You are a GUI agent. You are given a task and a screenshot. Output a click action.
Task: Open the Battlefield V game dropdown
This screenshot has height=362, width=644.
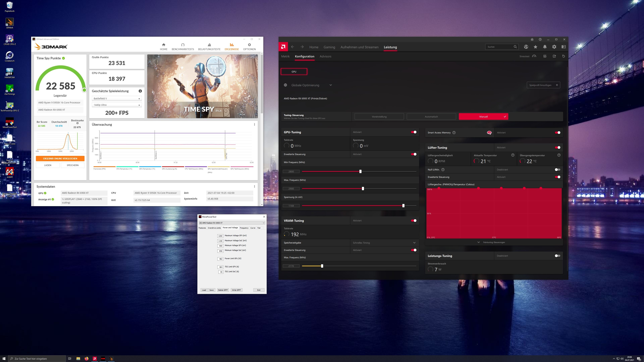click(117, 98)
